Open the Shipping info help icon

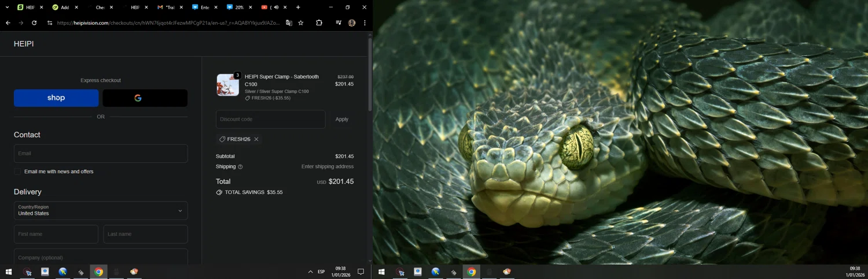[x=240, y=167]
